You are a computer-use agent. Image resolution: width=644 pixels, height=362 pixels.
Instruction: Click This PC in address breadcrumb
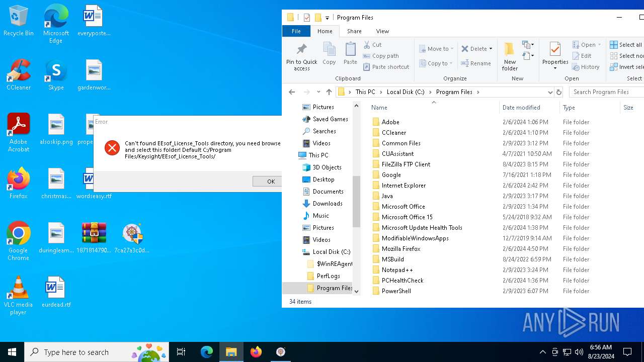[365, 92]
